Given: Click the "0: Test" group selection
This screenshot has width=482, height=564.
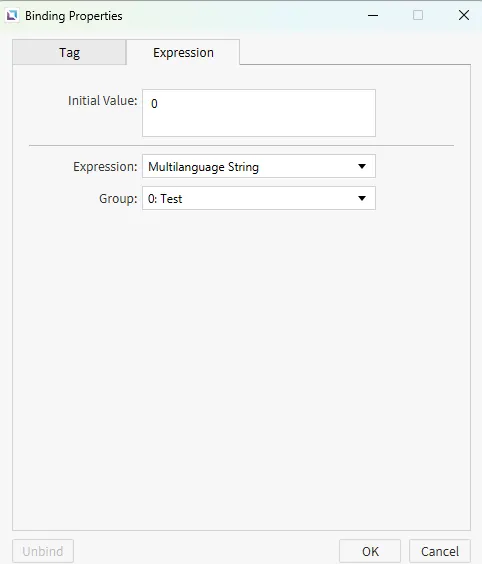Looking at the screenshot, I should coord(165,199).
